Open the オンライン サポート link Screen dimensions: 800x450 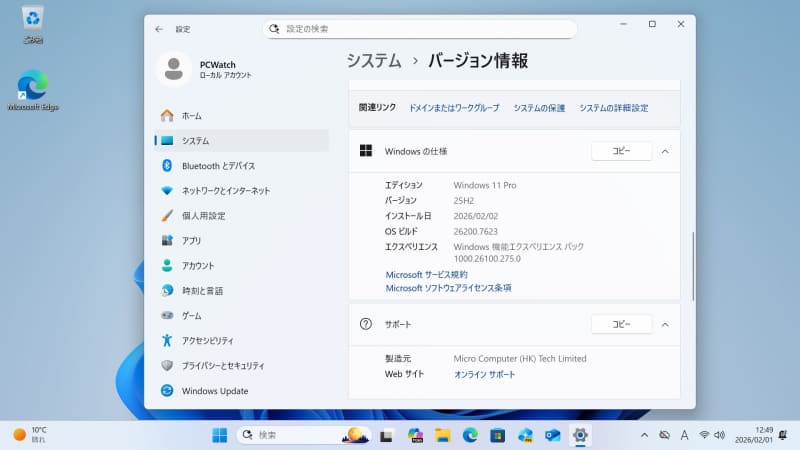(x=484, y=374)
